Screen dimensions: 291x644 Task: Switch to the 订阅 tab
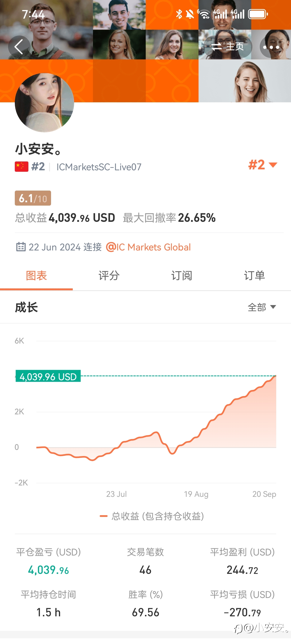click(x=182, y=276)
